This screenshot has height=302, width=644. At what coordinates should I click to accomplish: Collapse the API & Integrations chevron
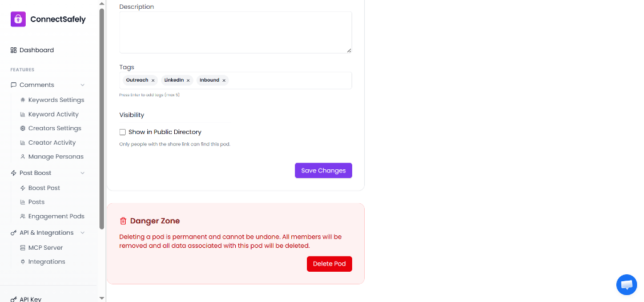click(82, 233)
